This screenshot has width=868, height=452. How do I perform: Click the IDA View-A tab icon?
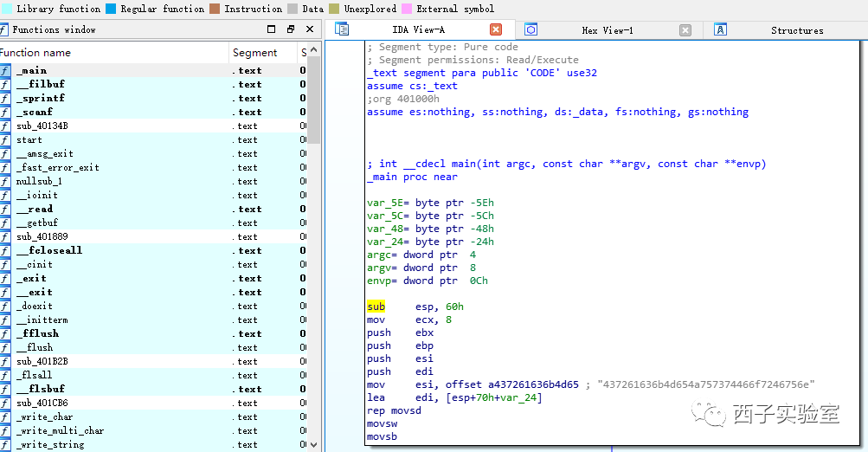[x=342, y=29]
